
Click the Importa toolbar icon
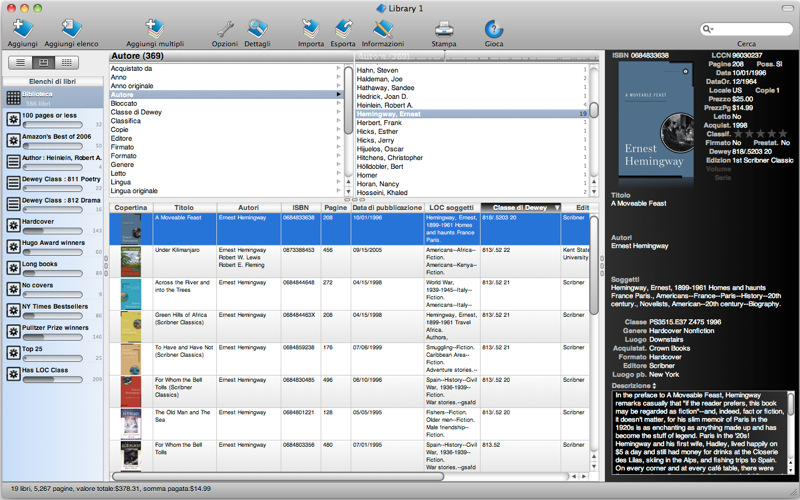(x=311, y=28)
